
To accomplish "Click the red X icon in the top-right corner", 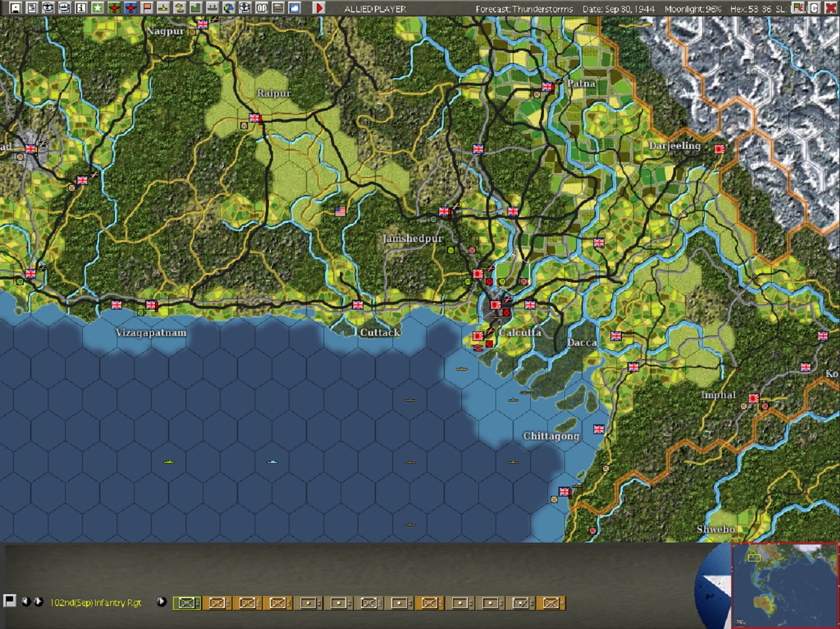I will [x=829, y=8].
